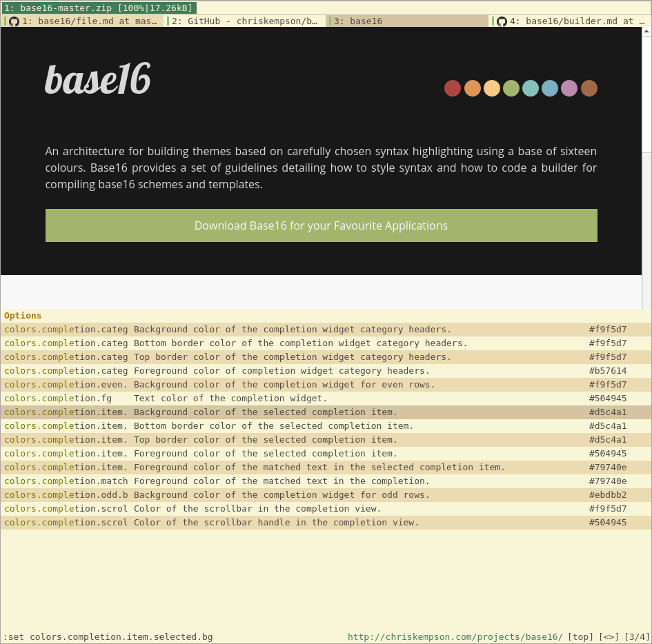Switch to tab 2: GitHub - chriskempson
Screen dimensions: 652x644
(x=245, y=21)
